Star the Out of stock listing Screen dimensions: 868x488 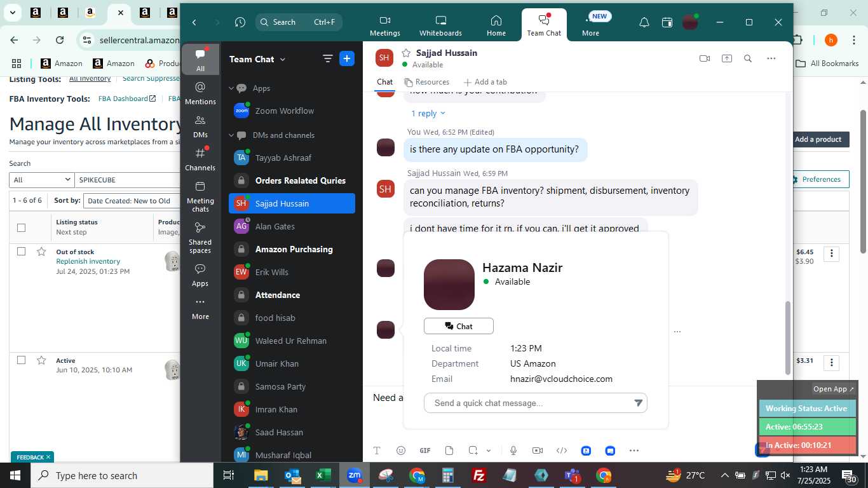tap(41, 252)
